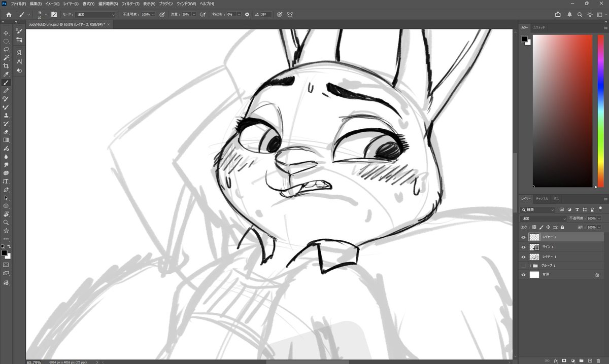Select the Pen tool

tap(6, 190)
